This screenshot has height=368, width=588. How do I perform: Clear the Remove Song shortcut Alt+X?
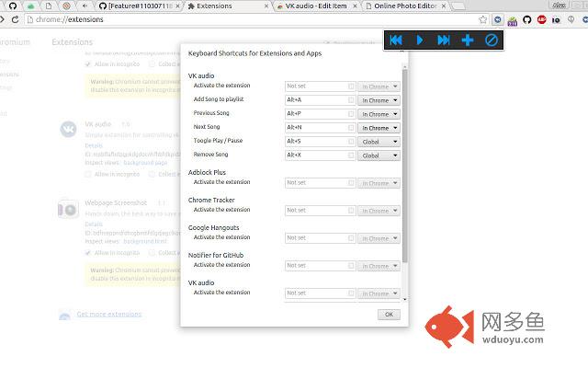point(351,155)
